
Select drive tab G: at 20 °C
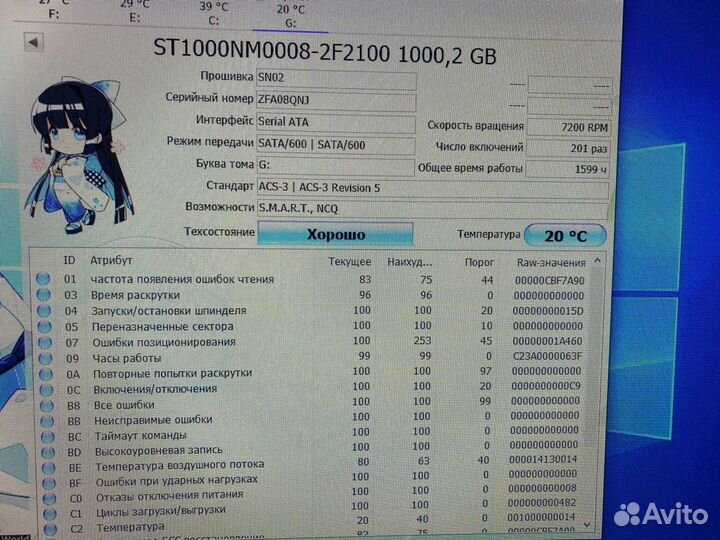coord(291,16)
